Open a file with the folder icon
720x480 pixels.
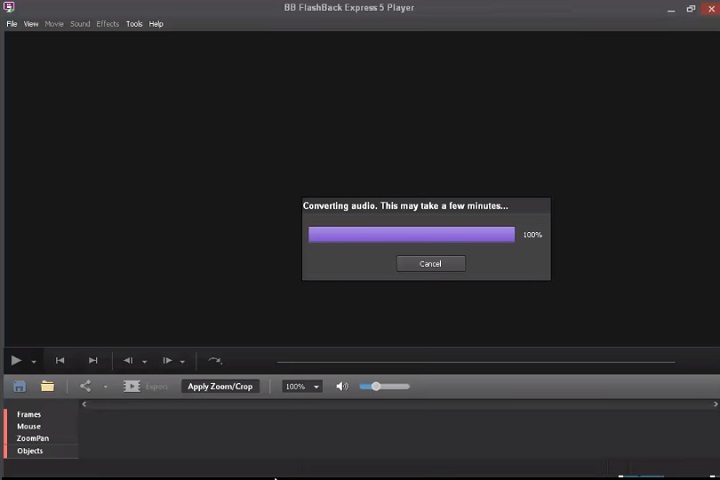pyautogui.click(x=47, y=386)
